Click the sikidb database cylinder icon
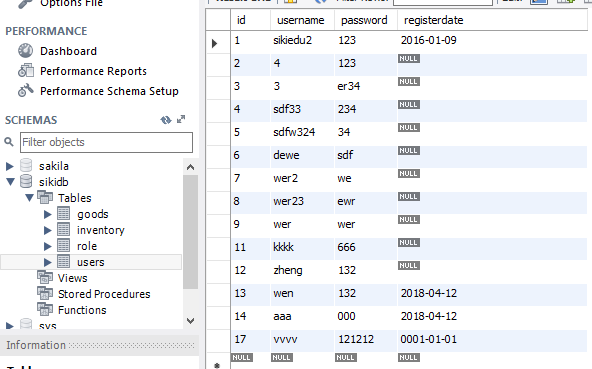 26,181
